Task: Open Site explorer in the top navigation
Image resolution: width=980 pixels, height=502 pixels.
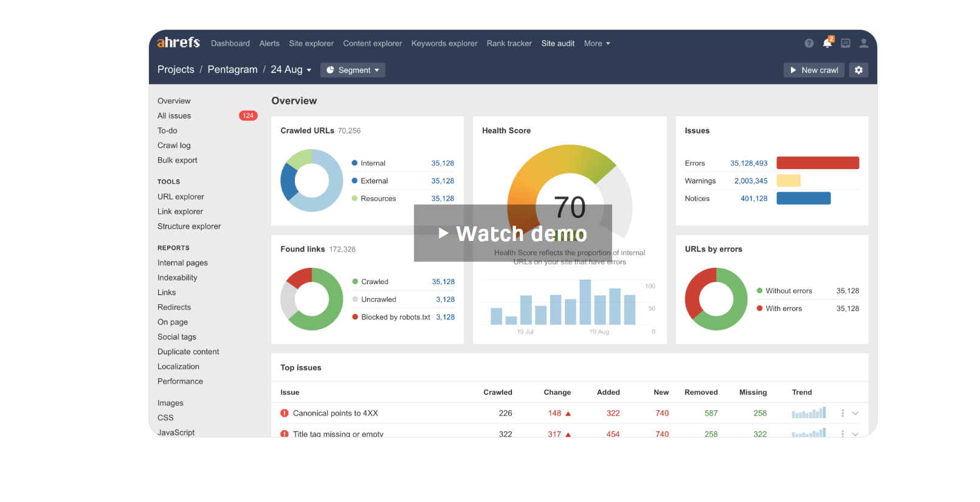Action: [x=311, y=43]
